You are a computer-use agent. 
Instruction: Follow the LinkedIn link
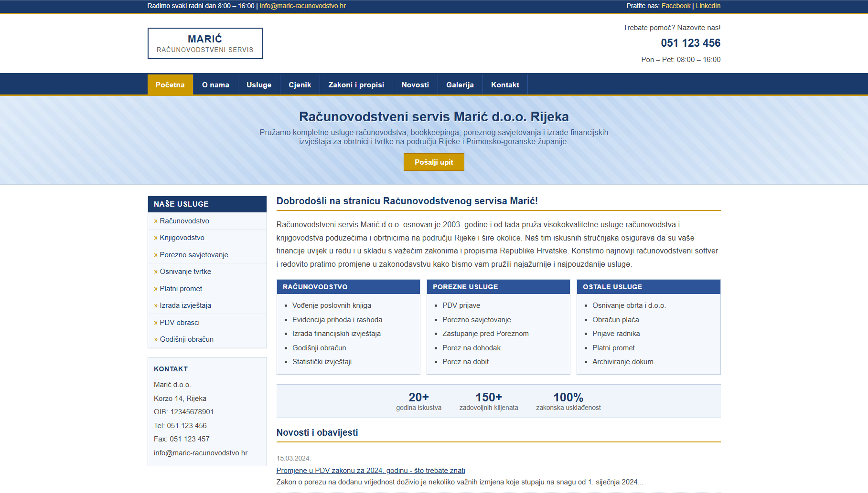point(708,6)
